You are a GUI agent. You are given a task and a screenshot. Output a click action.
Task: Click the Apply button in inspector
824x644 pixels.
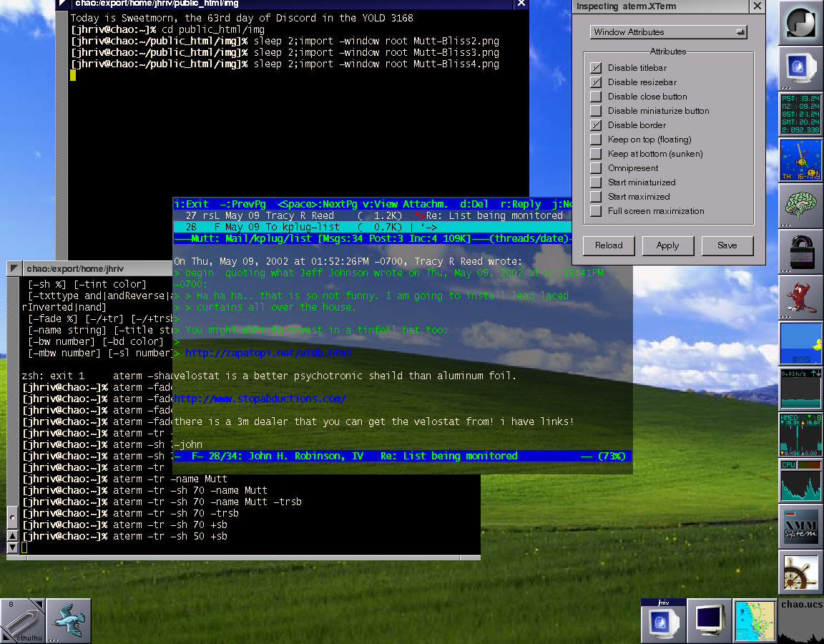[x=667, y=245]
